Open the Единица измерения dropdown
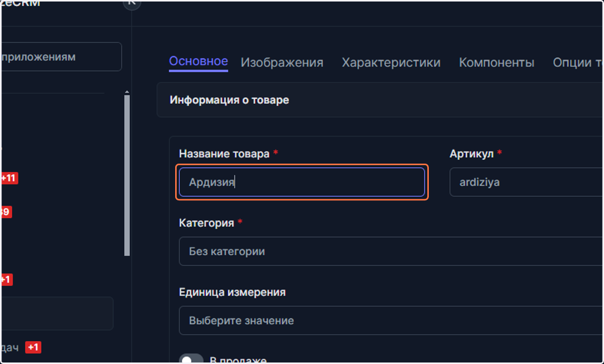The image size is (604, 364). 391,321
